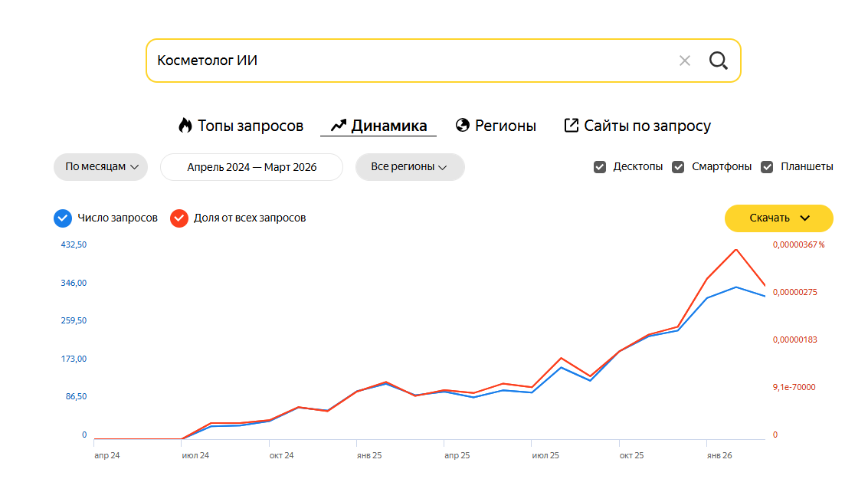This screenshot has width=868, height=479.
Task: Toggle the blue Число запросов series checkmark
Action: (63, 218)
